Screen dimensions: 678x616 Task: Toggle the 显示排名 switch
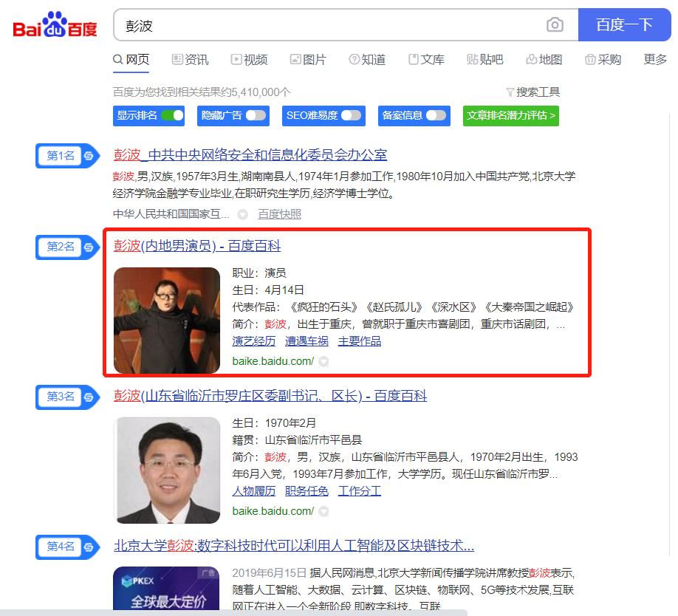pyautogui.click(x=172, y=115)
